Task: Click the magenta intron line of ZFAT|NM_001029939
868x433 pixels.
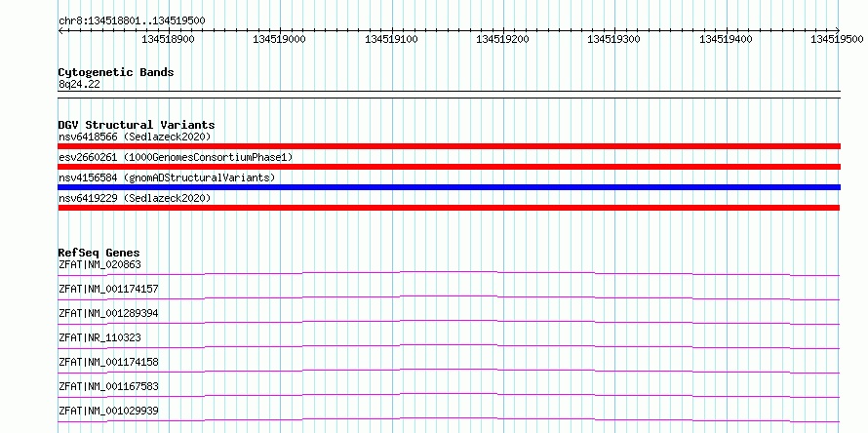Action: click(449, 419)
